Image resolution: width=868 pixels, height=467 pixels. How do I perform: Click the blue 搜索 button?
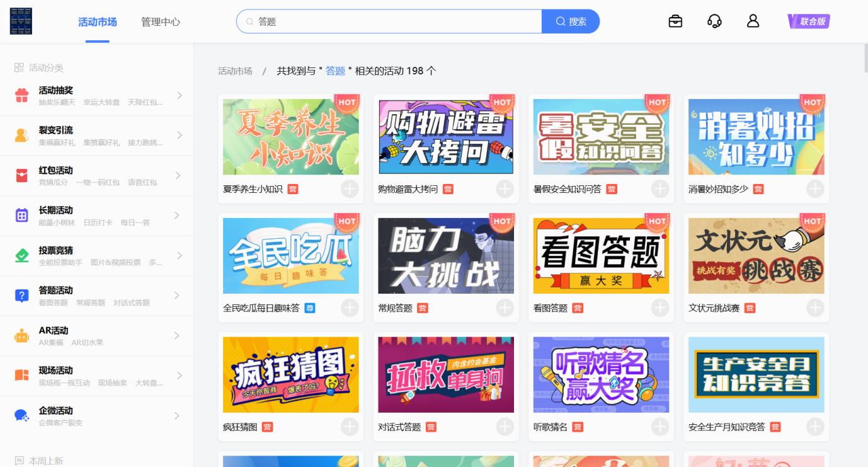[x=571, y=21]
